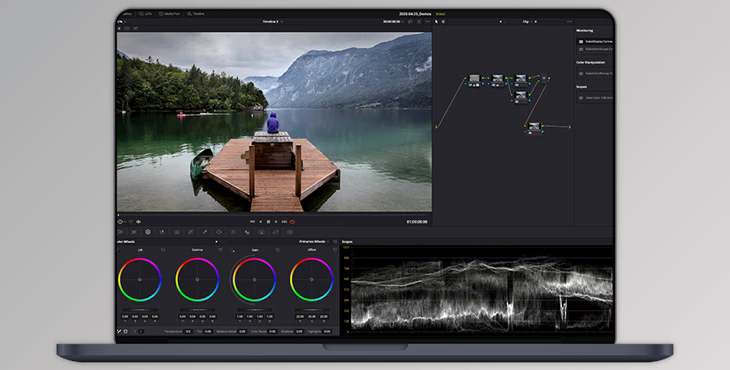This screenshot has height=370, width=730.
Task: Open the viewer options three-dot menu
Action: (427, 21)
